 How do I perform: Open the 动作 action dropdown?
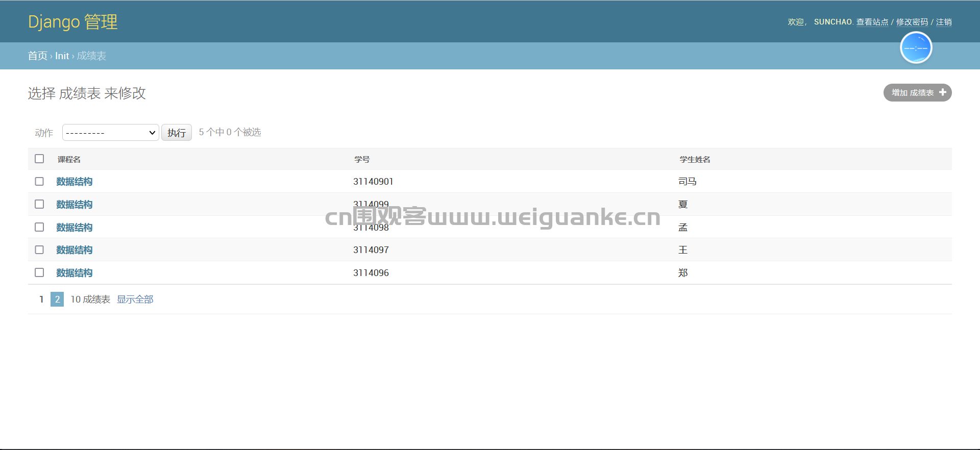110,133
